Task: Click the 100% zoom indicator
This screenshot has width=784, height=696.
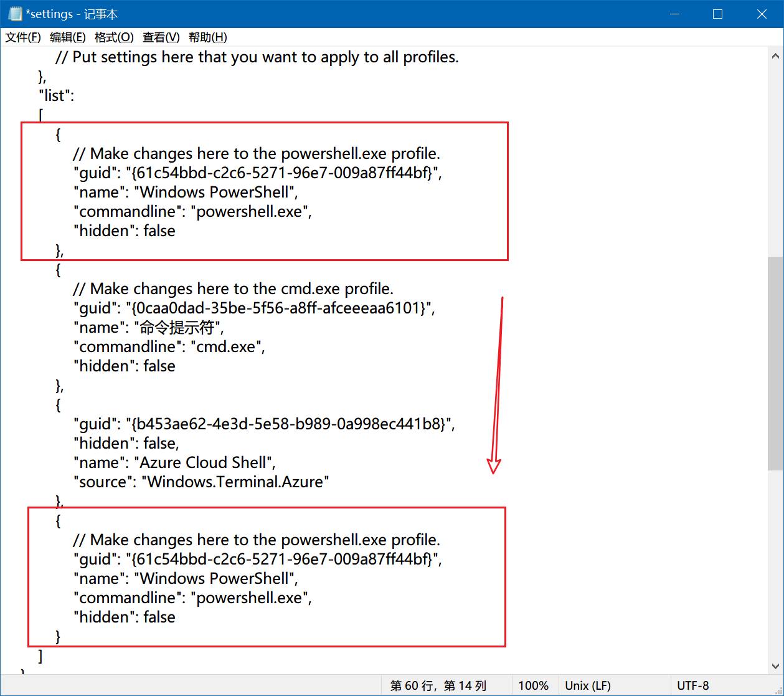Action: (x=532, y=685)
